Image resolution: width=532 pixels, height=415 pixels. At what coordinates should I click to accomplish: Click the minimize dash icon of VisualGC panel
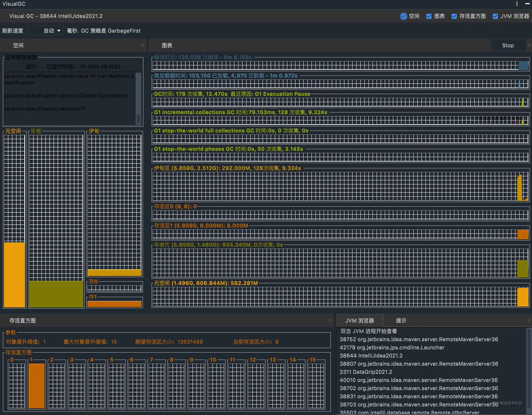click(527, 4)
